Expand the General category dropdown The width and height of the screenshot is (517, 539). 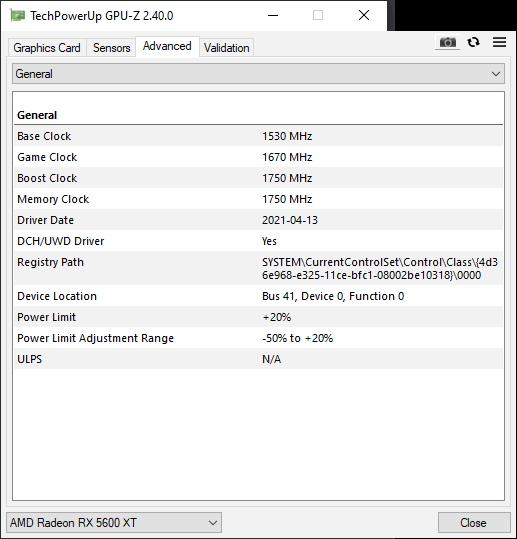click(x=258, y=74)
